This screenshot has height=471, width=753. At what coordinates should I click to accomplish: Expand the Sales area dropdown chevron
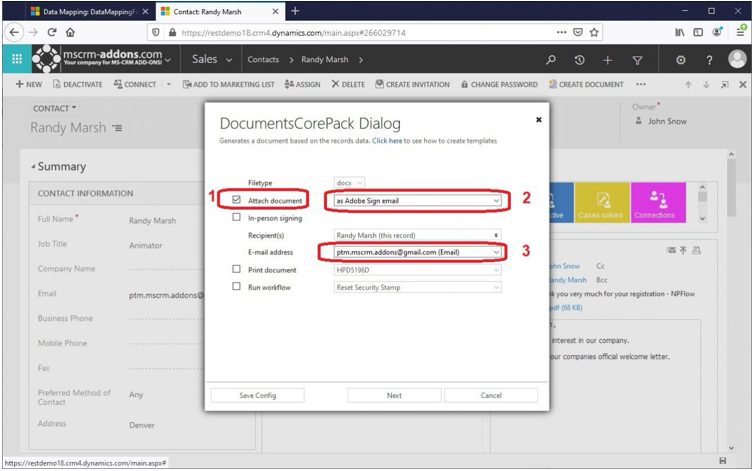tap(229, 60)
